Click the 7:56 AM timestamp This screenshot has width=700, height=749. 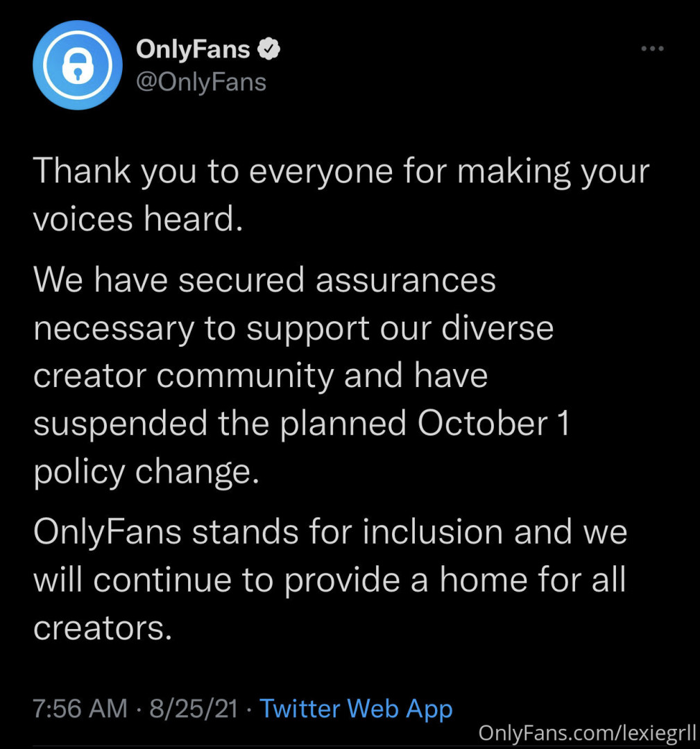click(80, 709)
